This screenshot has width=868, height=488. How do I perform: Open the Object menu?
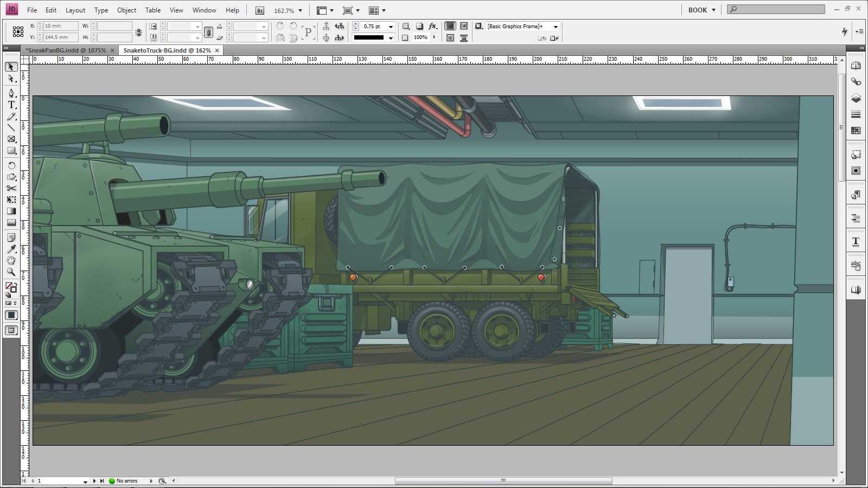pos(126,10)
